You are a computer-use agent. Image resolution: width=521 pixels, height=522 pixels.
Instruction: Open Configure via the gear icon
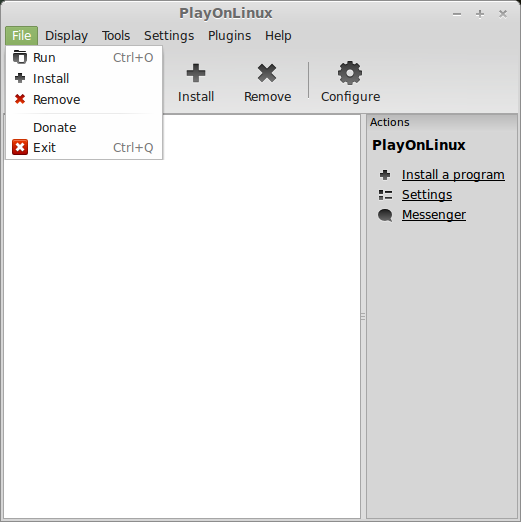tap(350, 73)
